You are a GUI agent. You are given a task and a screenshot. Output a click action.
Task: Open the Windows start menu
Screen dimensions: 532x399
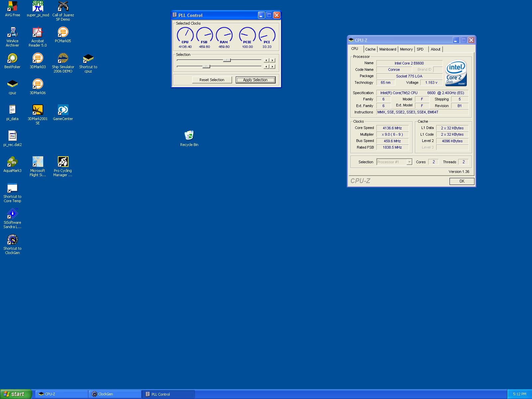16,394
